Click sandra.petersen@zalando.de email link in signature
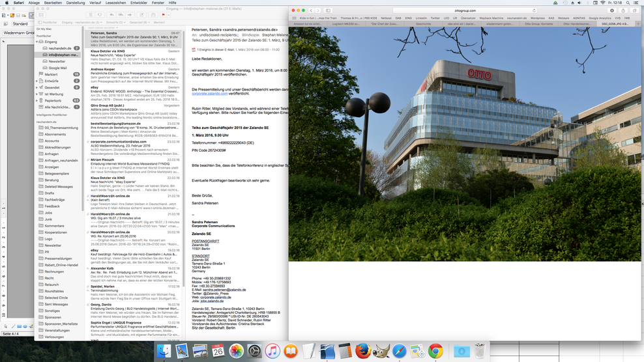Screen dimensions: 644x362 224,290
